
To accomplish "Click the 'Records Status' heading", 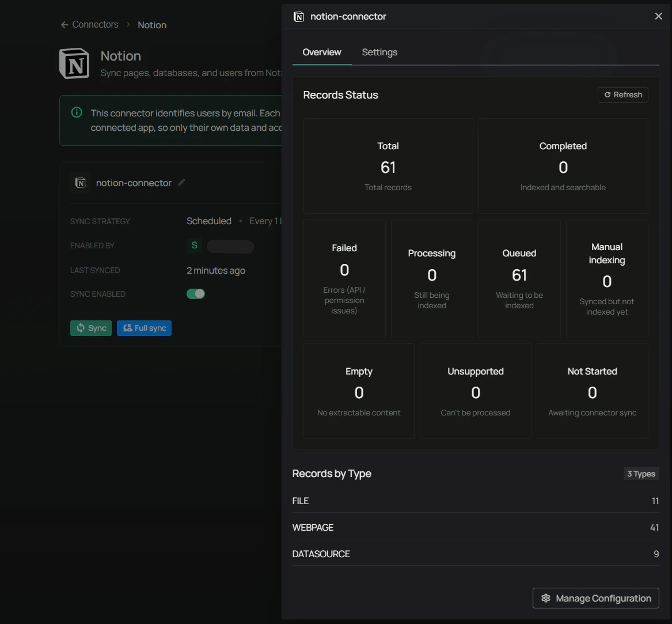I will (x=340, y=95).
